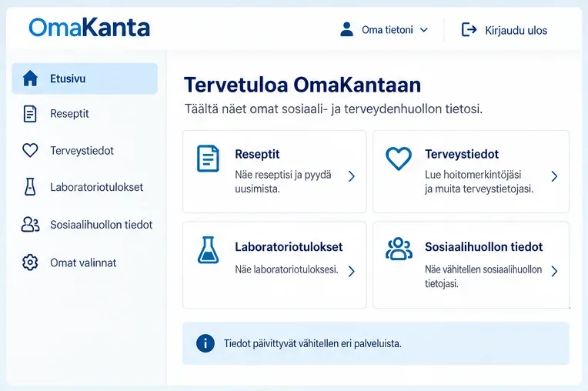The height and width of the screenshot is (391, 588).
Task: Click the user profile icon
Action: (346, 29)
